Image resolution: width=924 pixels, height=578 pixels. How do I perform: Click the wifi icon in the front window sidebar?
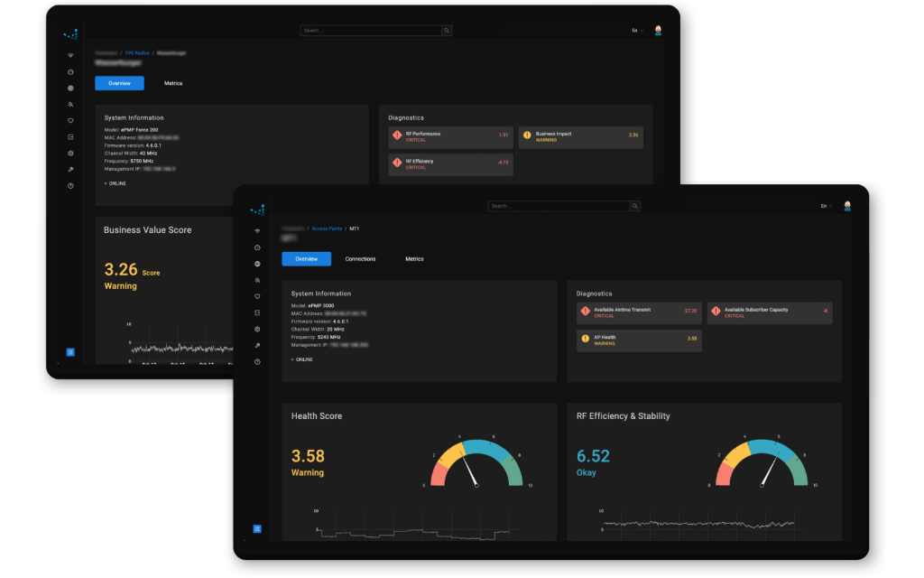pyautogui.click(x=257, y=231)
